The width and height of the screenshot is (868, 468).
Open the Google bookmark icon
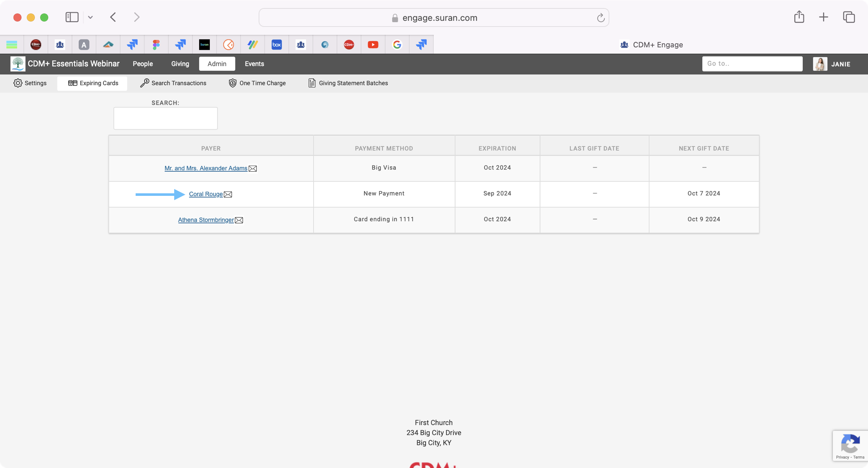coord(397,45)
